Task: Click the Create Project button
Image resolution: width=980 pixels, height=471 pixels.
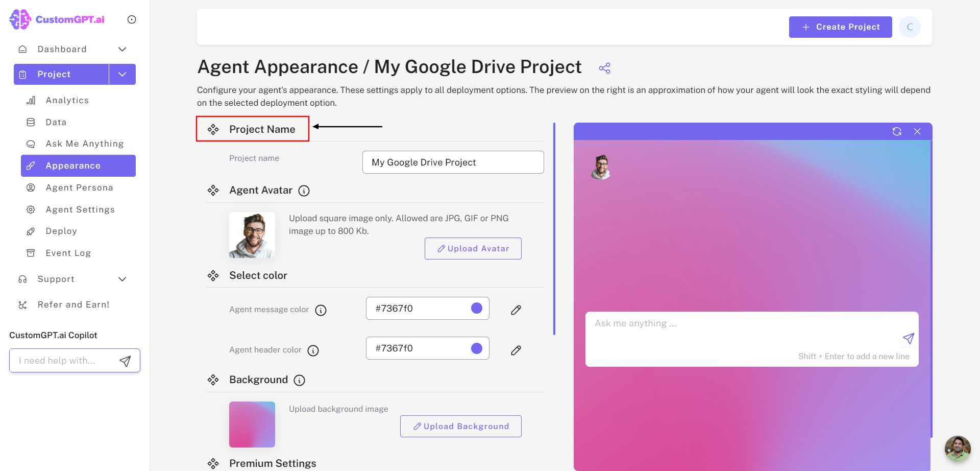Action: click(x=840, y=27)
